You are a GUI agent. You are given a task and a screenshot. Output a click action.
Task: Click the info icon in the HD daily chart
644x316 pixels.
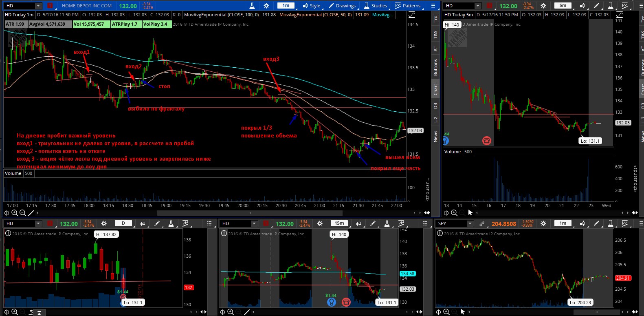[8, 233]
